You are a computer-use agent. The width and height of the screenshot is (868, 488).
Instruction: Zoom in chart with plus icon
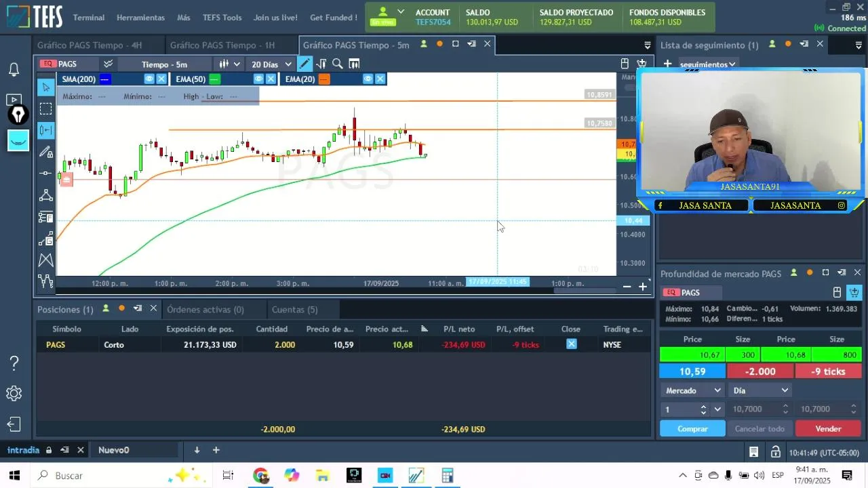[x=643, y=287]
